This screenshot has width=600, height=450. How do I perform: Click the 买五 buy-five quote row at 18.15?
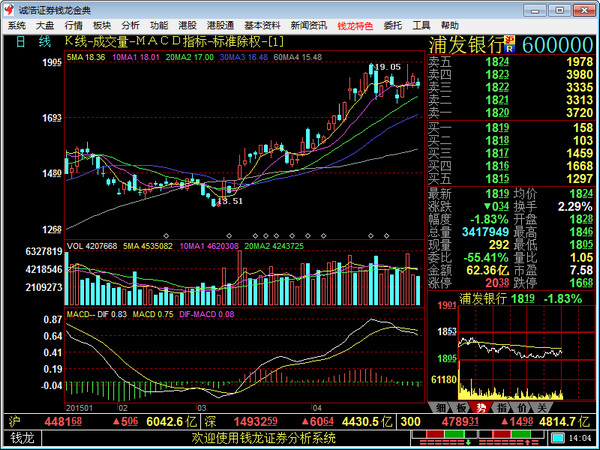(511, 179)
